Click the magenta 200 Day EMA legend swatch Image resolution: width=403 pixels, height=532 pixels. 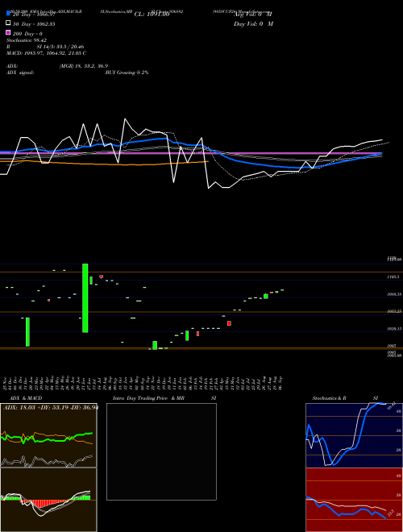8,32
